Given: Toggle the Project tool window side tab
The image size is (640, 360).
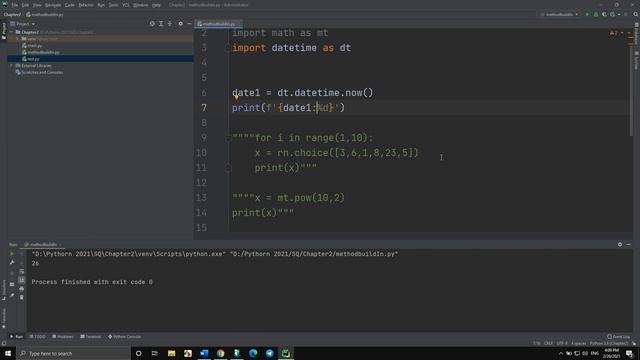Looking at the screenshot, I should (4, 31).
